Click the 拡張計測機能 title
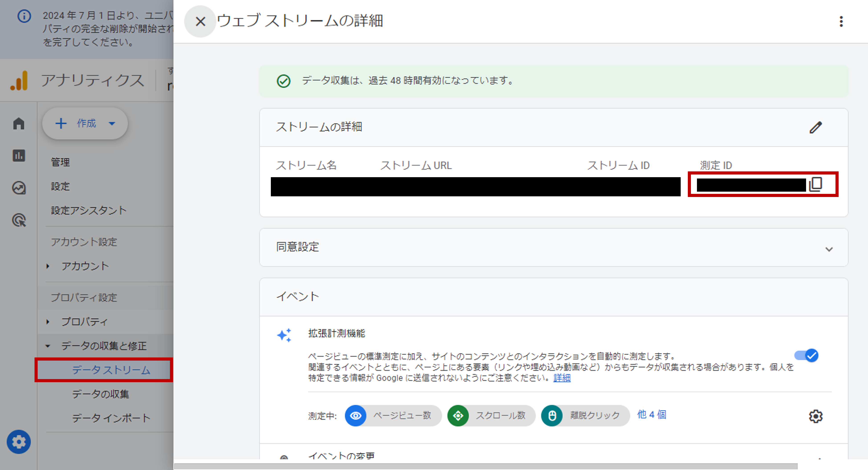The height and width of the screenshot is (470, 868). (x=336, y=333)
